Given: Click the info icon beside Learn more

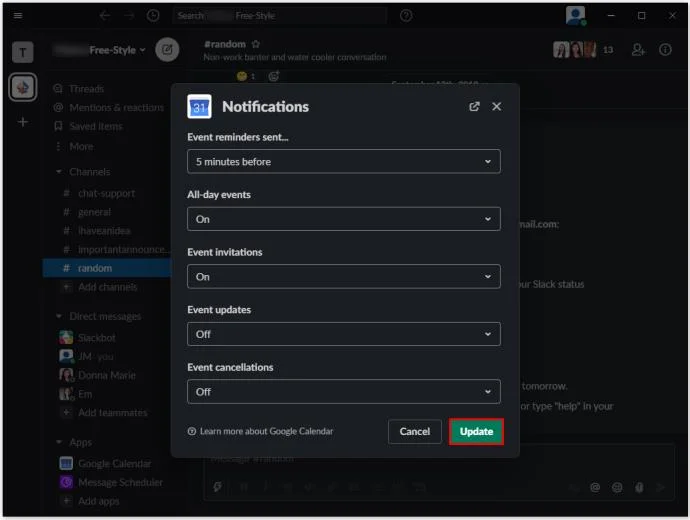Looking at the screenshot, I should tap(191, 431).
